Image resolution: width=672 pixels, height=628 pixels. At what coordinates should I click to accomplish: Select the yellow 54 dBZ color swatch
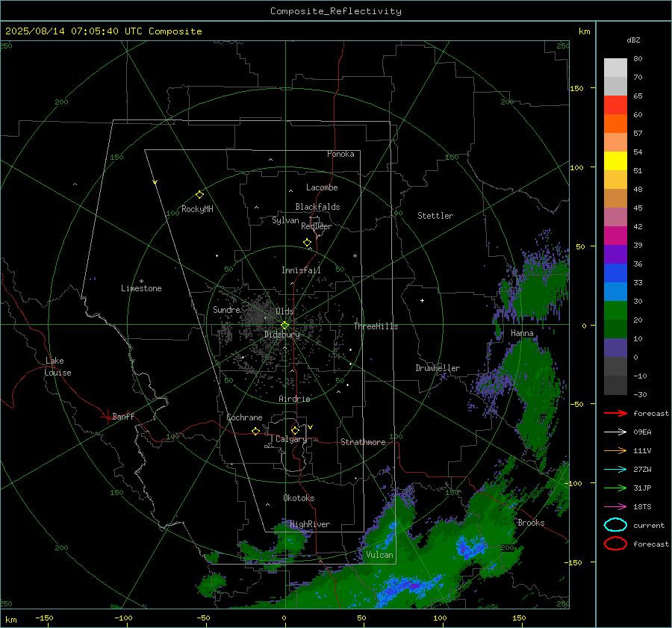[615, 161]
